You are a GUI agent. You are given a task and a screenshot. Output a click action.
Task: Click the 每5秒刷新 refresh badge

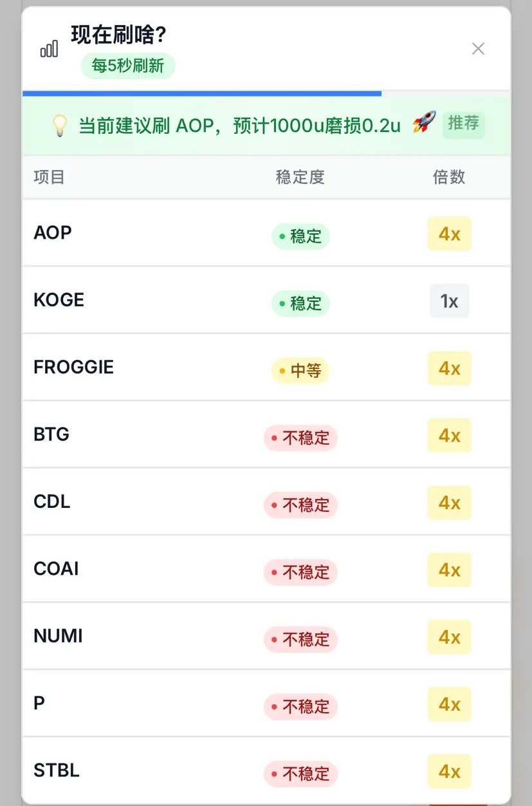point(128,66)
